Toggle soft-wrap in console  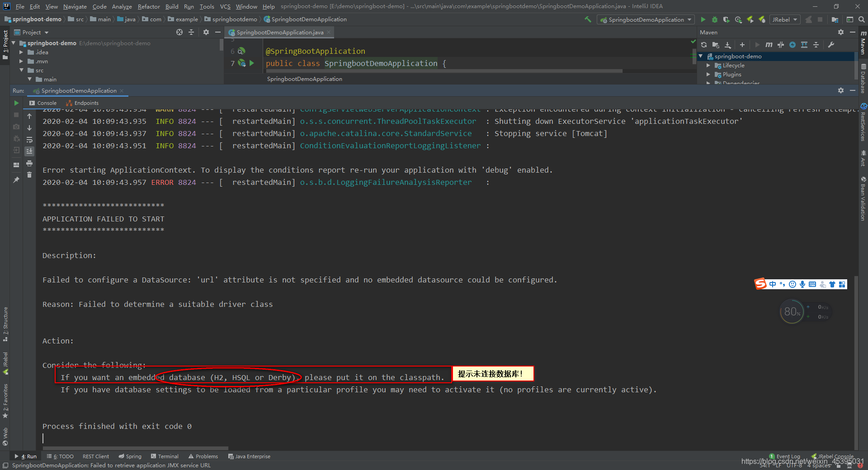29,140
